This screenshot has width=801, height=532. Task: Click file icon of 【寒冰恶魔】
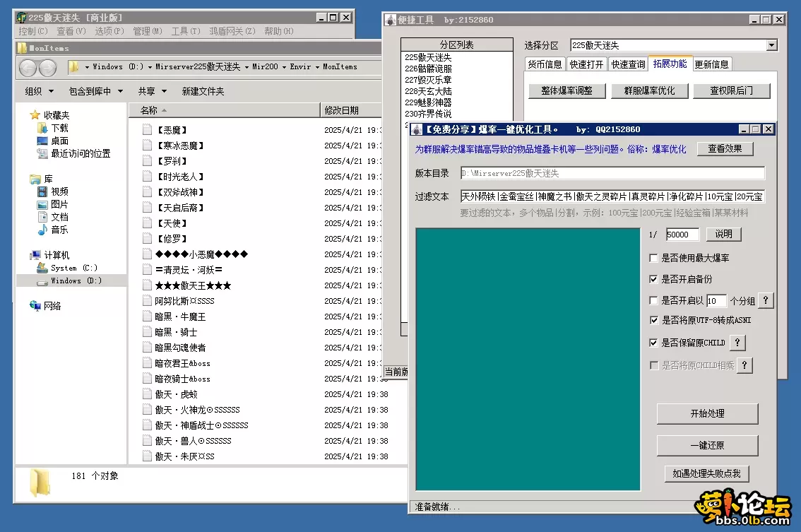tap(147, 146)
